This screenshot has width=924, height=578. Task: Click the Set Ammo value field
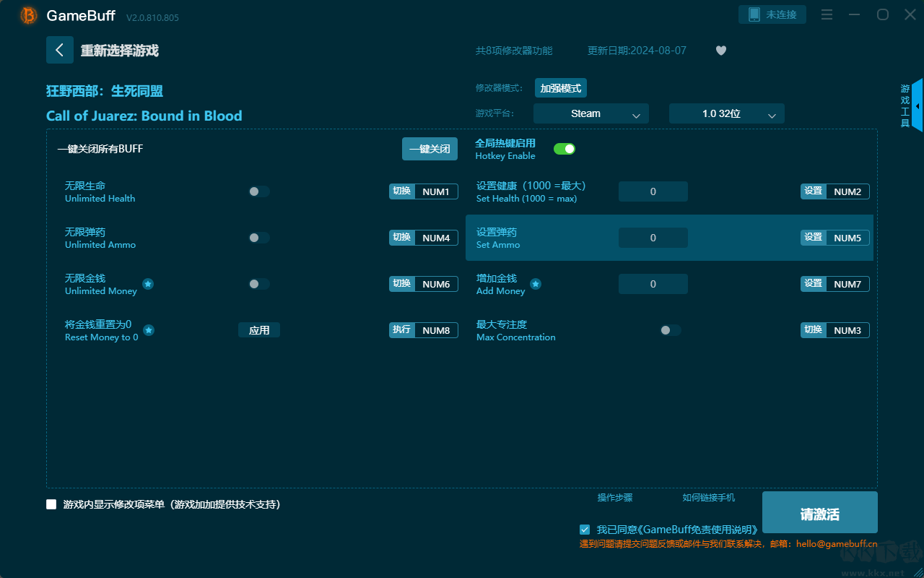click(653, 238)
